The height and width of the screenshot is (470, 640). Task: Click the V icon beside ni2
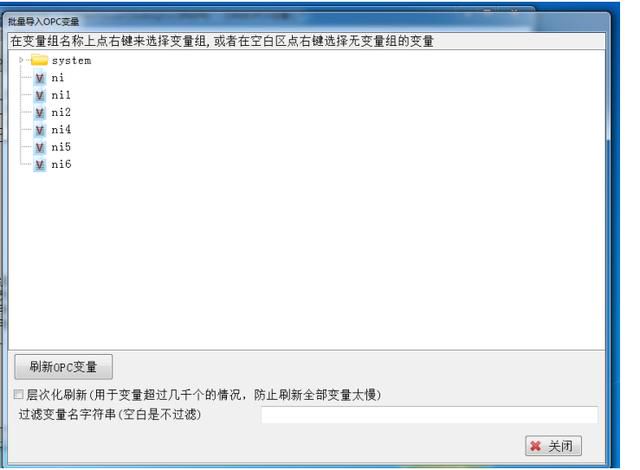click(x=40, y=113)
